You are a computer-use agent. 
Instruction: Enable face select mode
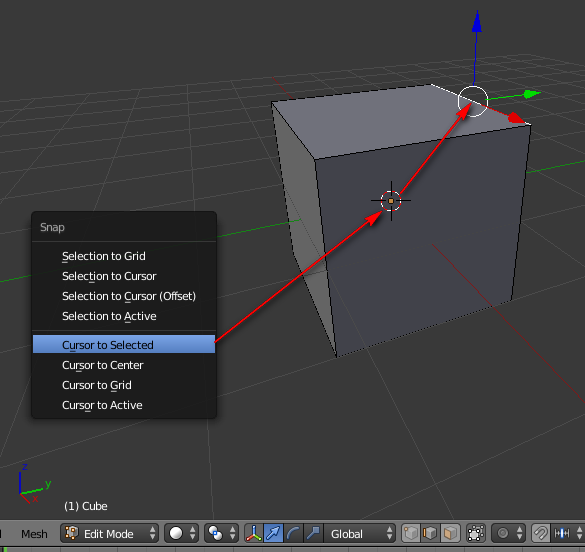(450, 533)
